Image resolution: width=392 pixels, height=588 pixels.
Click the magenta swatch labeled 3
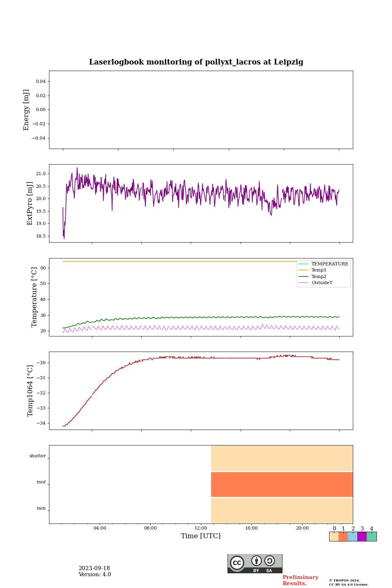pyautogui.click(x=362, y=537)
